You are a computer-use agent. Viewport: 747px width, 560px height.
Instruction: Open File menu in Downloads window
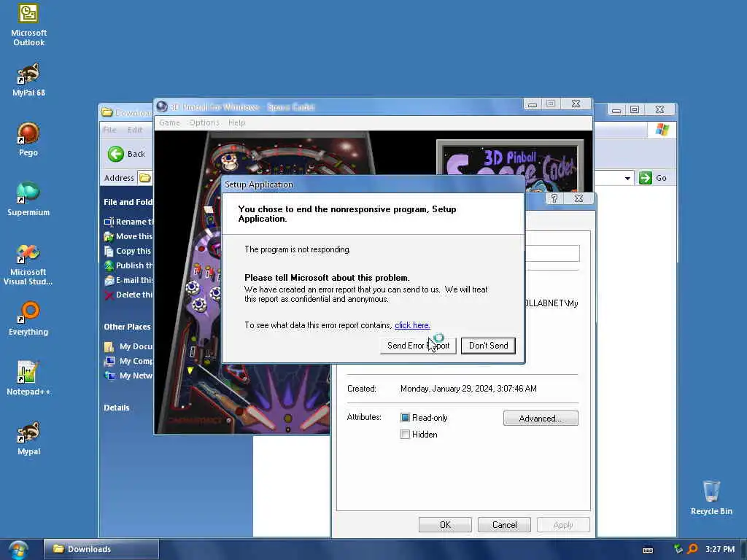pyautogui.click(x=109, y=130)
